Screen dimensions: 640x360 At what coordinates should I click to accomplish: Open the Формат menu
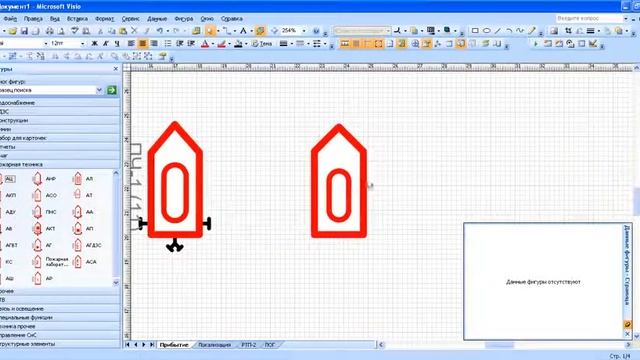pos(104,19)
